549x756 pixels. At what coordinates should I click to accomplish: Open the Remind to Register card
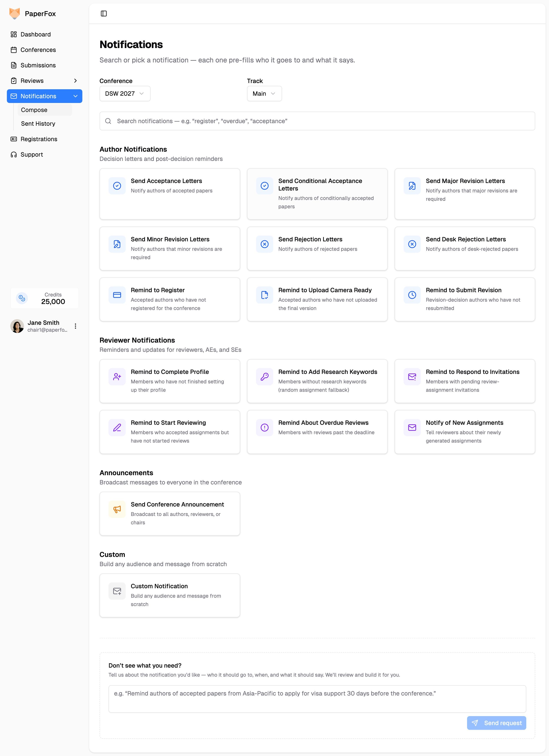click(x=170, y=299)
